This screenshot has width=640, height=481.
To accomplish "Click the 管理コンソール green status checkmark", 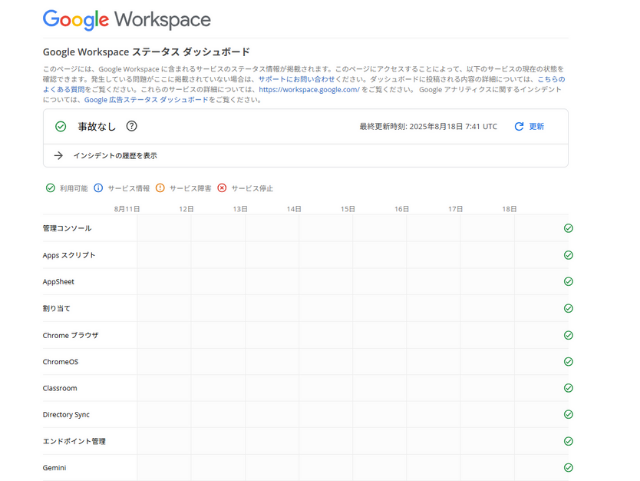I will pyautogui.click(x=568, y=228).
